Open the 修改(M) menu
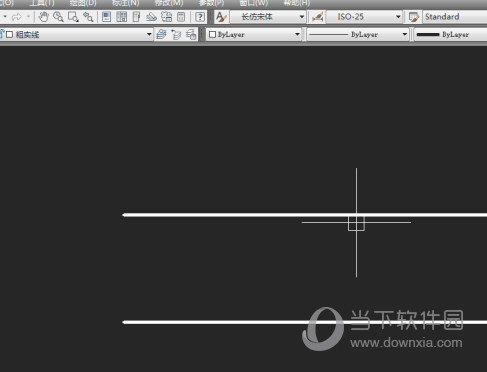The width and height of the screenshot is (487, 372). 169,3
